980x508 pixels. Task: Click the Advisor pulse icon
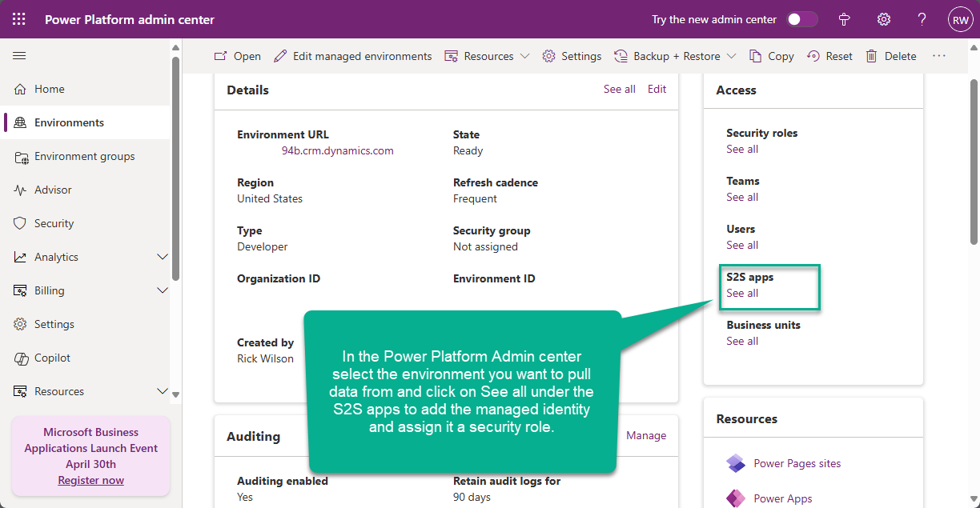(x=20, y=190)
